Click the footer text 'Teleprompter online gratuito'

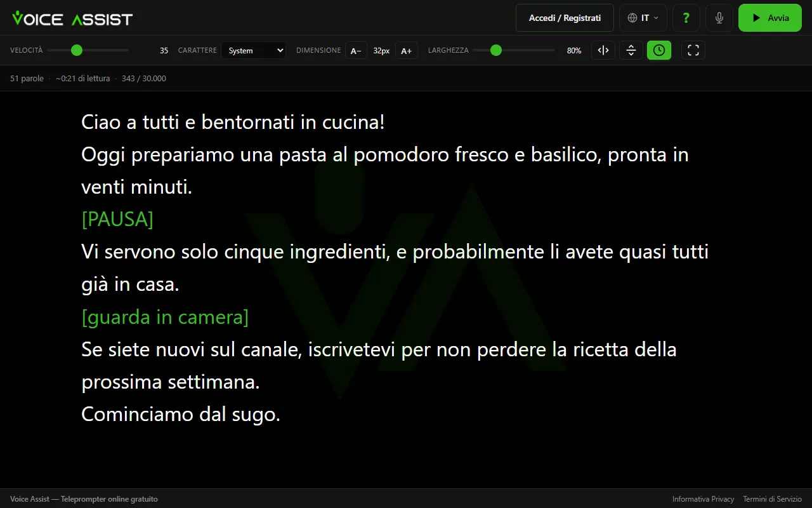109,499
